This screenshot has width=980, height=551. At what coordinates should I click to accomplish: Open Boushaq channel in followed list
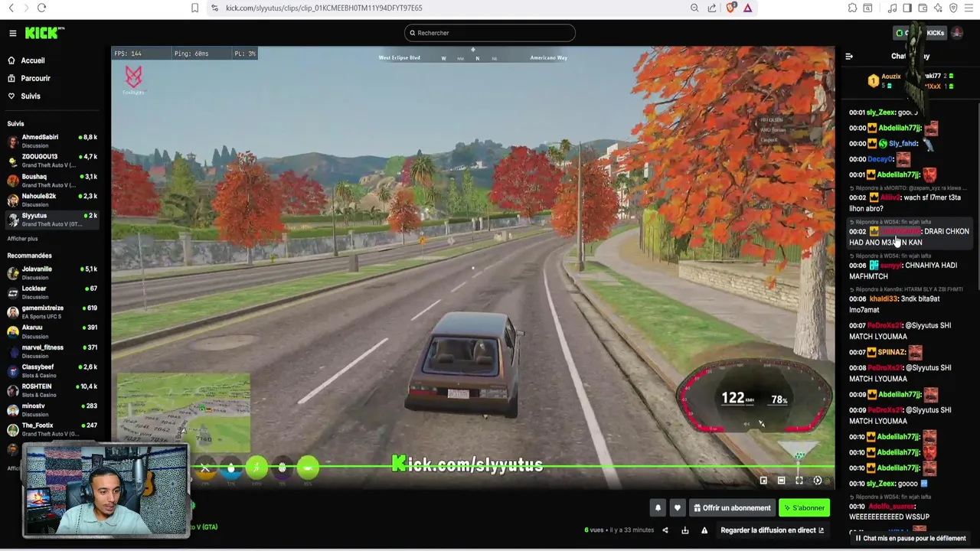tap(52, 181)
